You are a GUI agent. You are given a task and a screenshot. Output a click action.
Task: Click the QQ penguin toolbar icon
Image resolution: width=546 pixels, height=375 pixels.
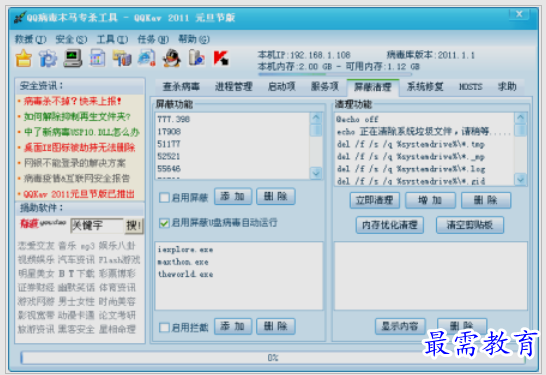tap(172, 58)
